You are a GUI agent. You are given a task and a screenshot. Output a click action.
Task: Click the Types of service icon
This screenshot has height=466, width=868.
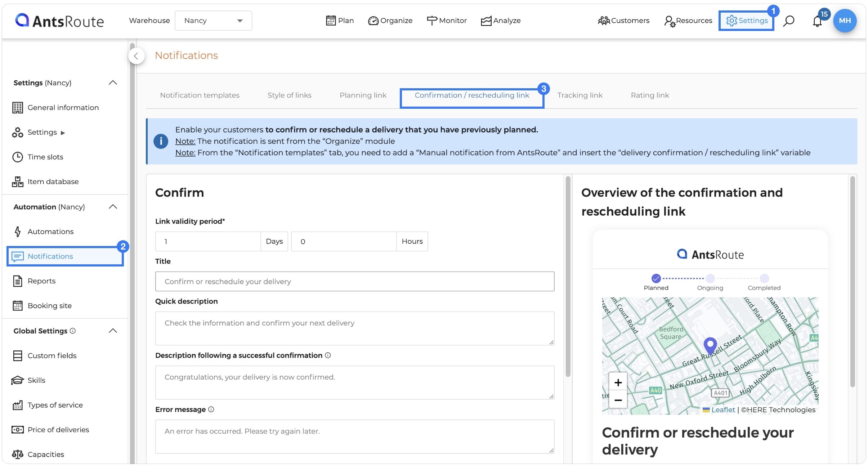pos(17,405)
